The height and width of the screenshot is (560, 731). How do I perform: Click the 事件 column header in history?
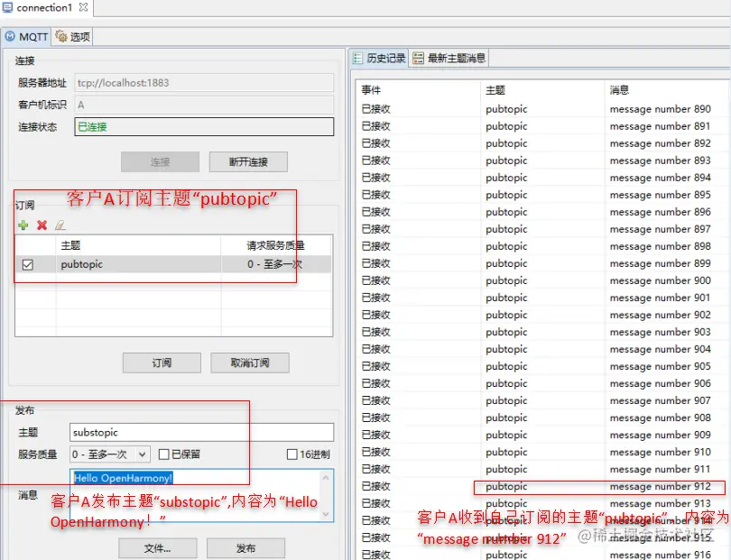(x=418, y=90)
